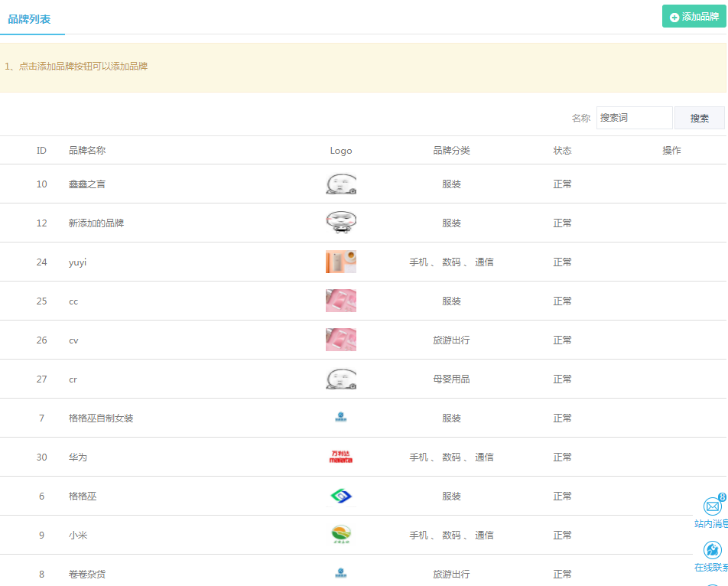Click the cr brand logo image
This screenshot has height=586, width=728.
point(341,379)
